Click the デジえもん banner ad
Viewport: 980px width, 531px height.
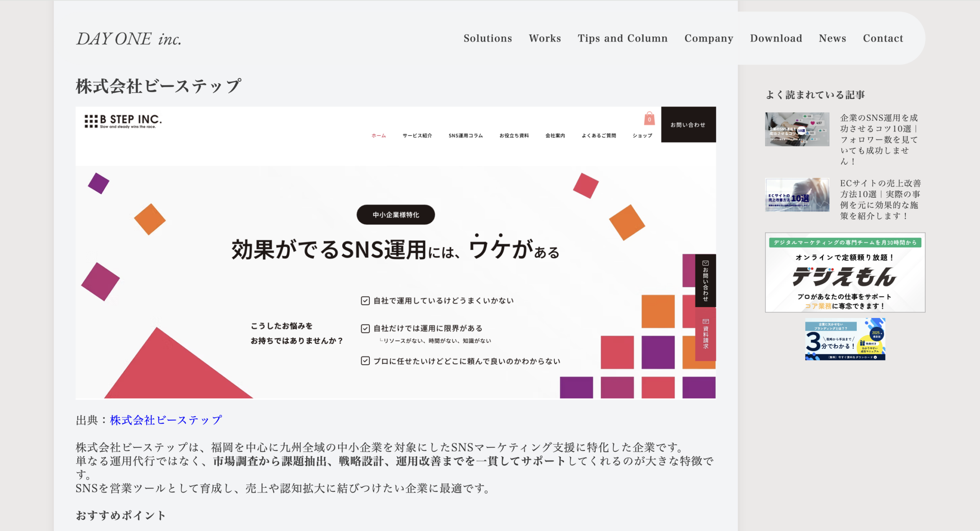coord(845,272)
